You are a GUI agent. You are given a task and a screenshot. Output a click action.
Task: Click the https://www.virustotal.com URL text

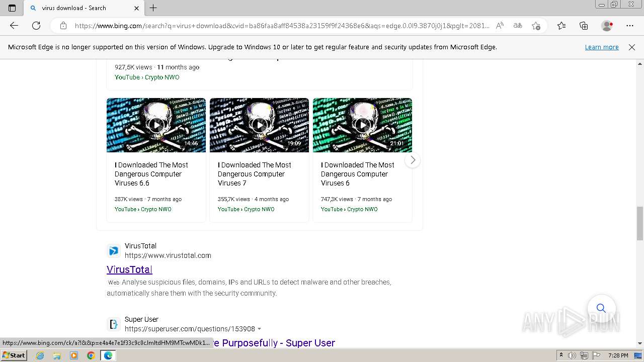(168, 255)
